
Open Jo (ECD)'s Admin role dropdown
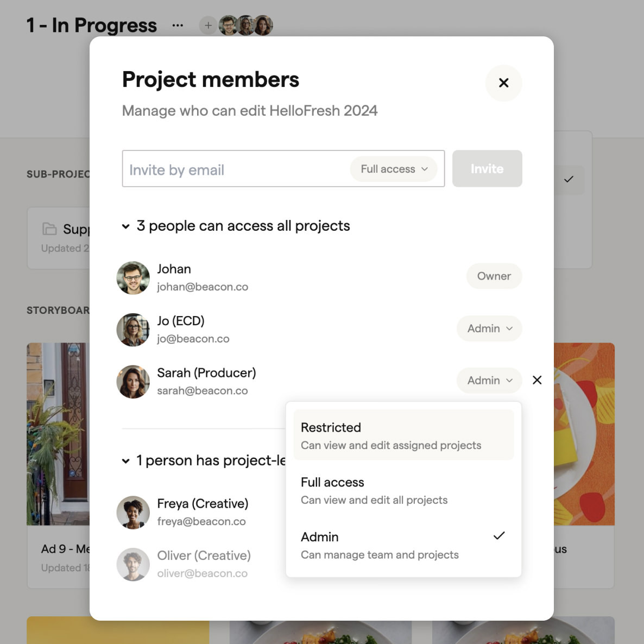click(488, 329)
